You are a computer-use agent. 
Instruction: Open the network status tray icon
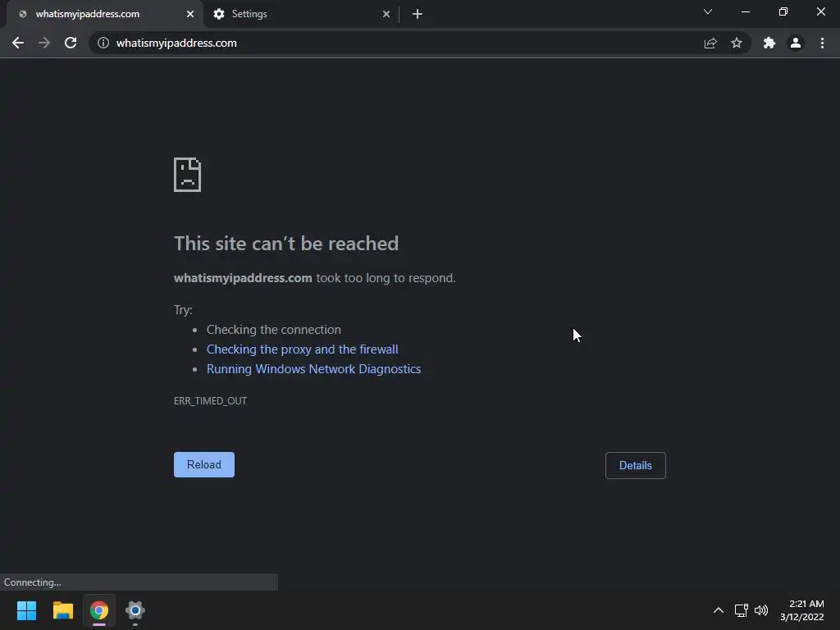(741, 610)
